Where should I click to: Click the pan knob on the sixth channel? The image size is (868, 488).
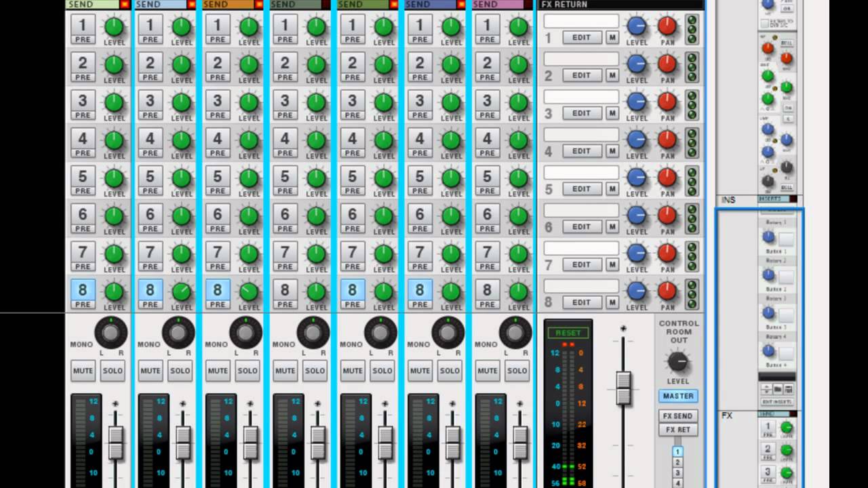448,333
